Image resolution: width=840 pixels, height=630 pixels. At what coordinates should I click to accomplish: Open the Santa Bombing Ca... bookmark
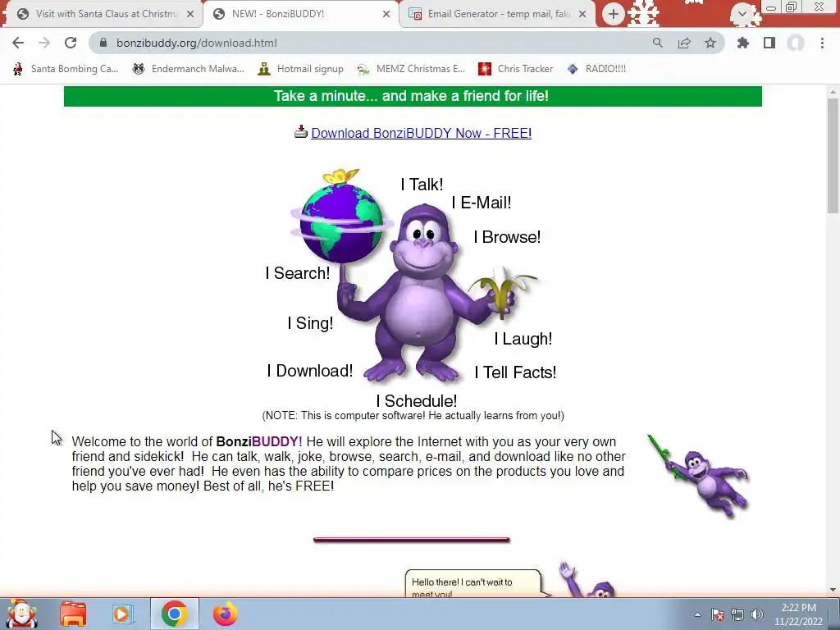click(66, 69)
